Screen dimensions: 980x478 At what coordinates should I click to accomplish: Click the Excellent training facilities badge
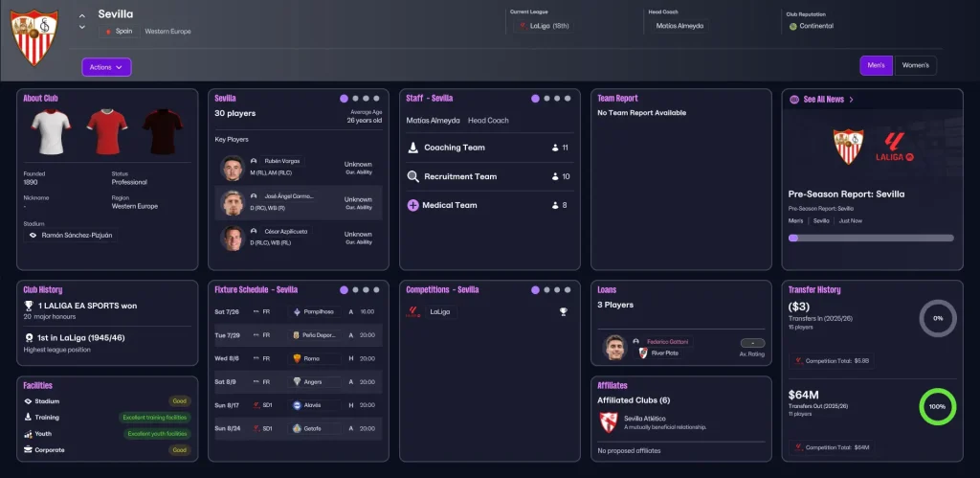pyautogui.click(x=156, y=418)
